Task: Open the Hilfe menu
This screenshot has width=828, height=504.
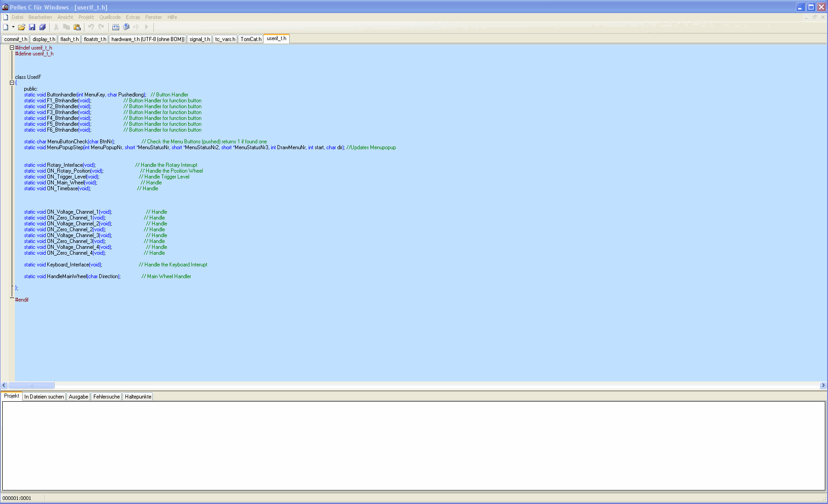Action: pos(172,17)
